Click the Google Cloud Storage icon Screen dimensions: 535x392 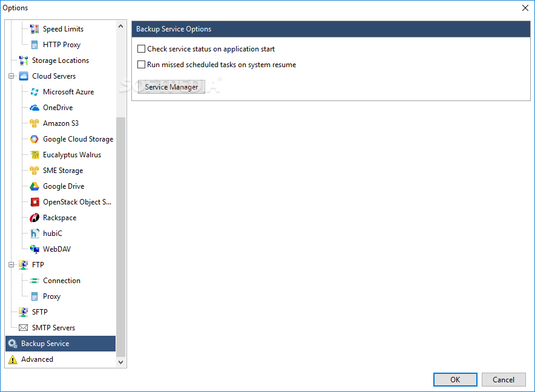click(x=34, y=139)
